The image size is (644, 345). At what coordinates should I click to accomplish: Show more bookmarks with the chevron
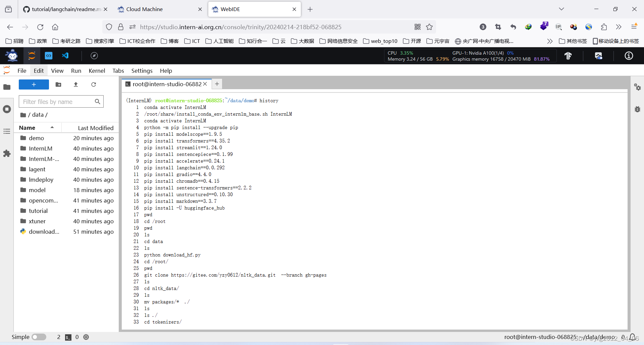pos(550,41)
